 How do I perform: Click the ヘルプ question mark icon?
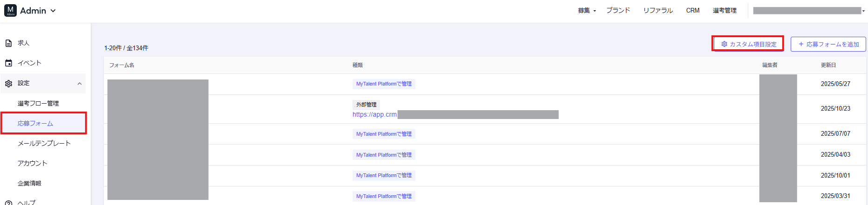(8, 203)
